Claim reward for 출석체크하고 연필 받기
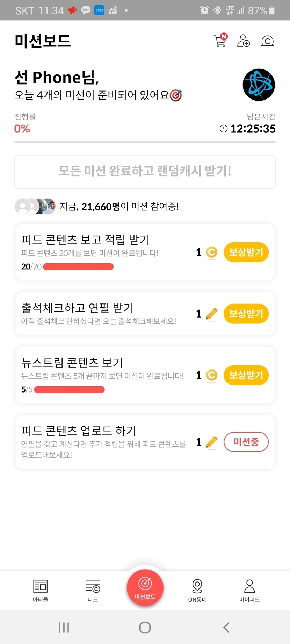The width and height of the screenshot is (290, 644). point(246,314)
